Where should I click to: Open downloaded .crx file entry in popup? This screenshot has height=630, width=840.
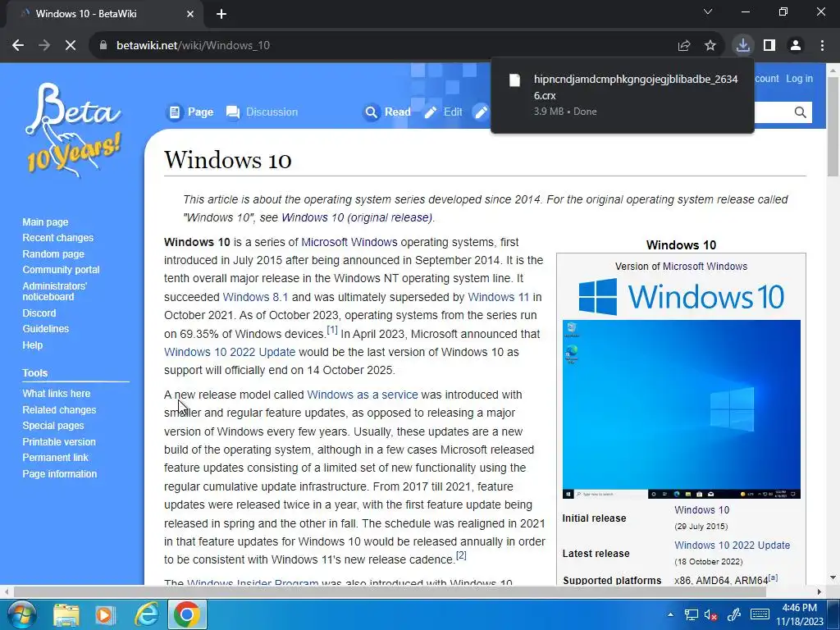click(x=622, y=95)
